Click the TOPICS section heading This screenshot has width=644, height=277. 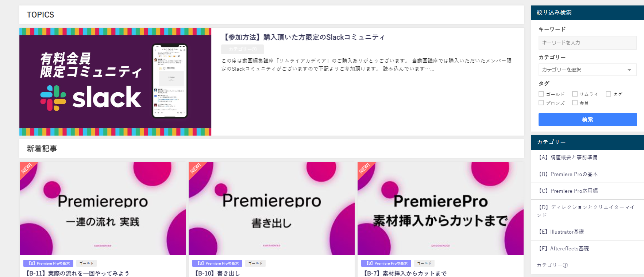[x=41, y=15]
